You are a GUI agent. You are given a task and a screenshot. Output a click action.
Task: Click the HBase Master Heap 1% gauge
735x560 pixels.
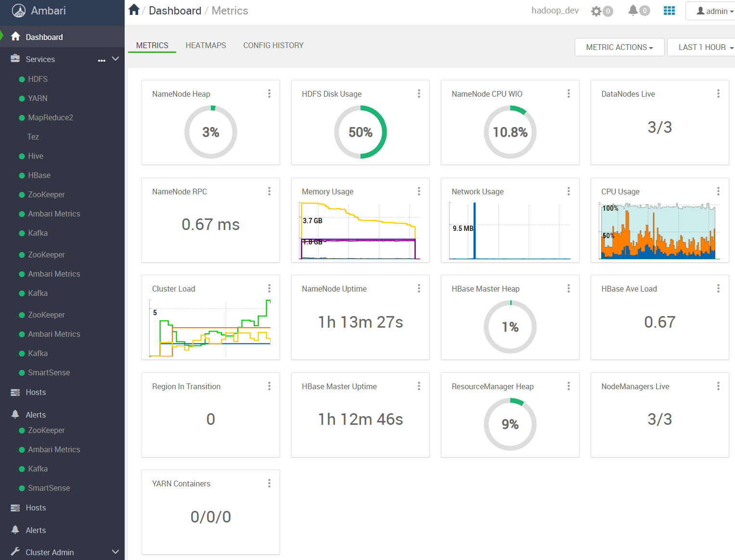tap(510, 327)
